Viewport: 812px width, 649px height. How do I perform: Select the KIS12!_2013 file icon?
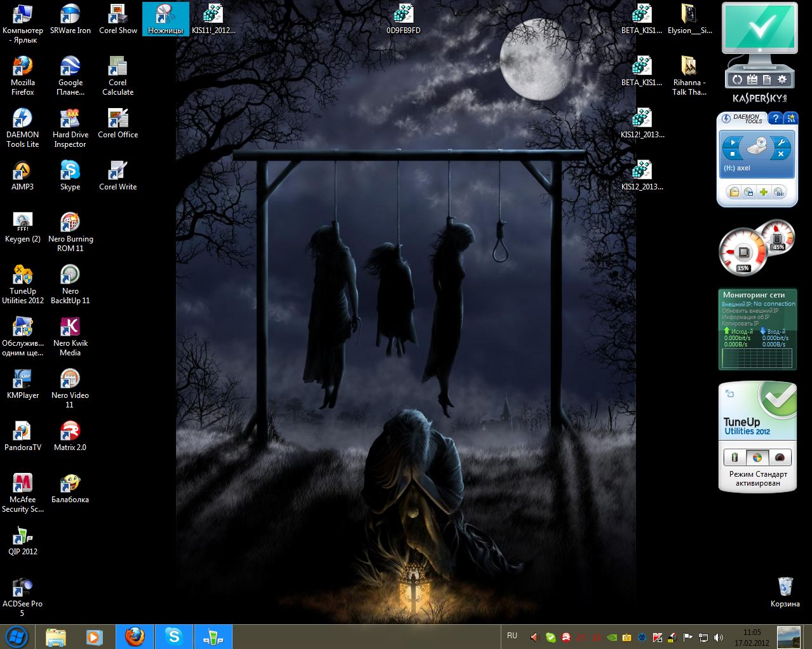(x=642, y=123)
